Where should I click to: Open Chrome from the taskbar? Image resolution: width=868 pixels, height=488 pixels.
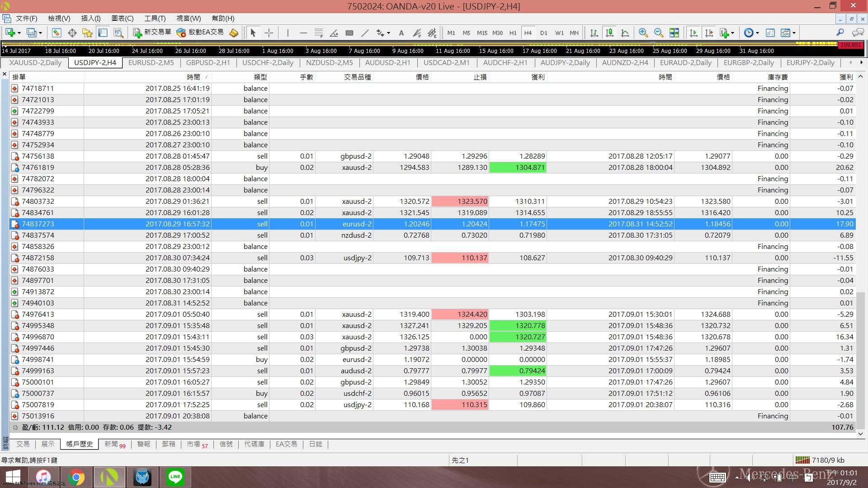coord(76,477)
